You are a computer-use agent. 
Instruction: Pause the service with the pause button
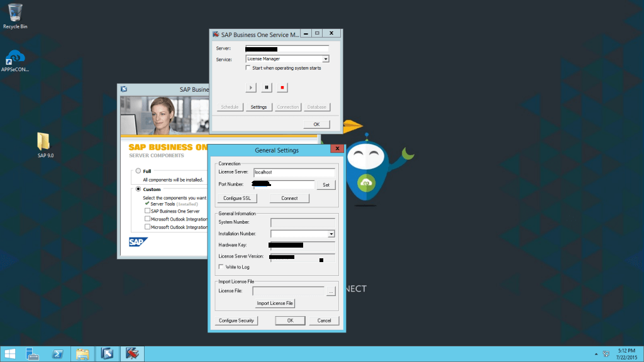(267, 87)
